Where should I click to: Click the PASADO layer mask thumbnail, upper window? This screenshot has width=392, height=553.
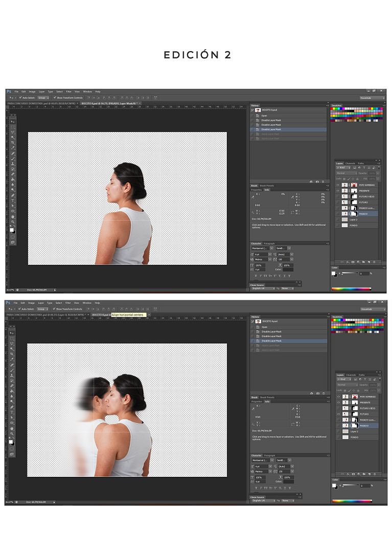tap(354, 214)
